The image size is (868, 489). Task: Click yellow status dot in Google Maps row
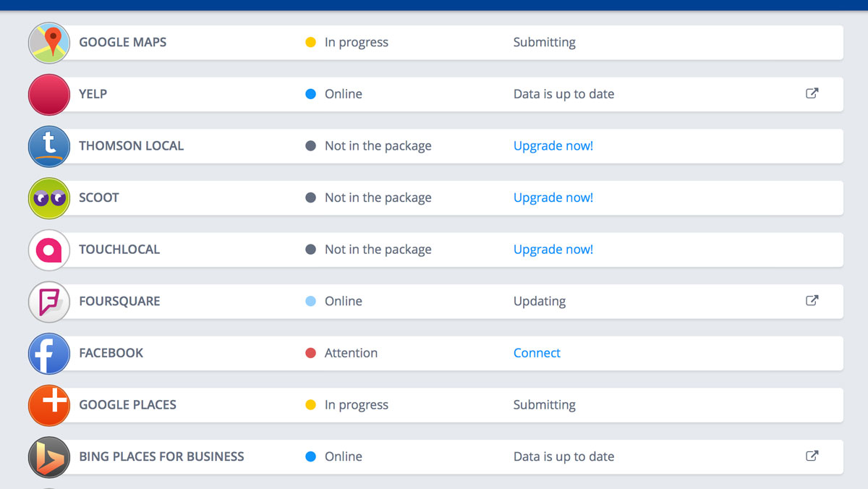point(311,42)
